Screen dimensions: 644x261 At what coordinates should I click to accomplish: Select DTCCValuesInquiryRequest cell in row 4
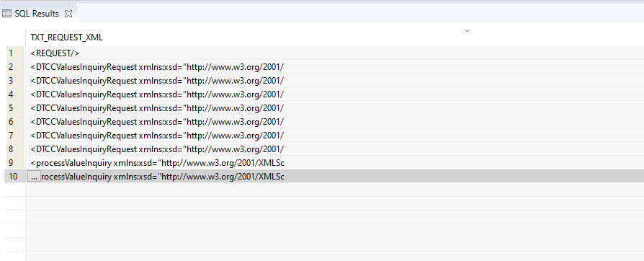pos(335,94)
